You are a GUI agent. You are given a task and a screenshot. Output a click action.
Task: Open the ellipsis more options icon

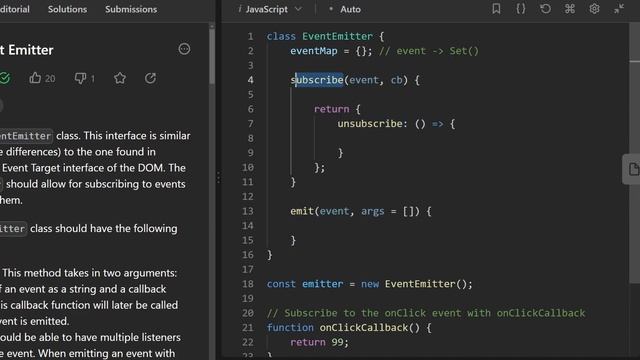click(x=184, y=49)
